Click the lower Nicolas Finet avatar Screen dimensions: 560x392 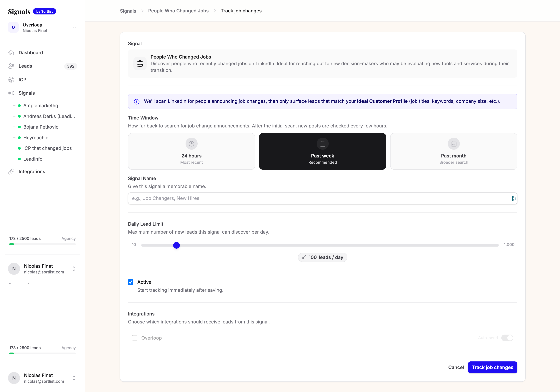click(x=14, y=378)
